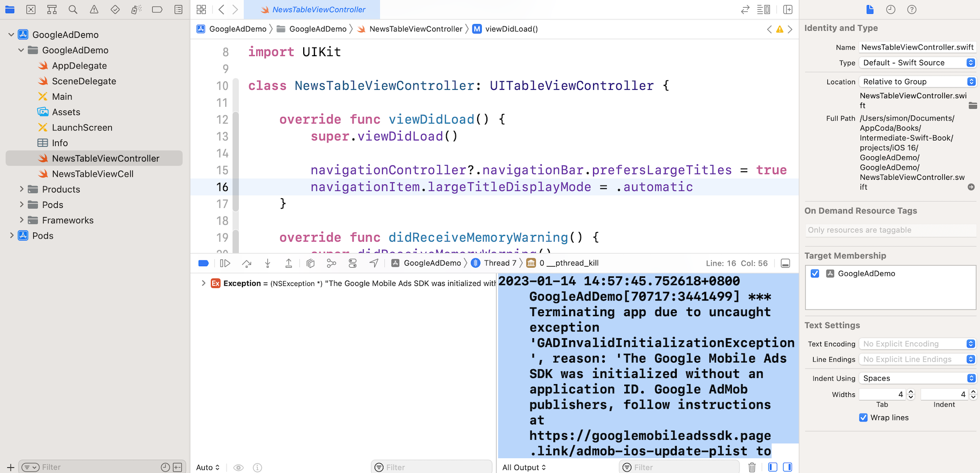Toggle breakpoints activation in debug bar
This screenshot has height=473, width=980.
pyautogui.click(x=203, y=263)
